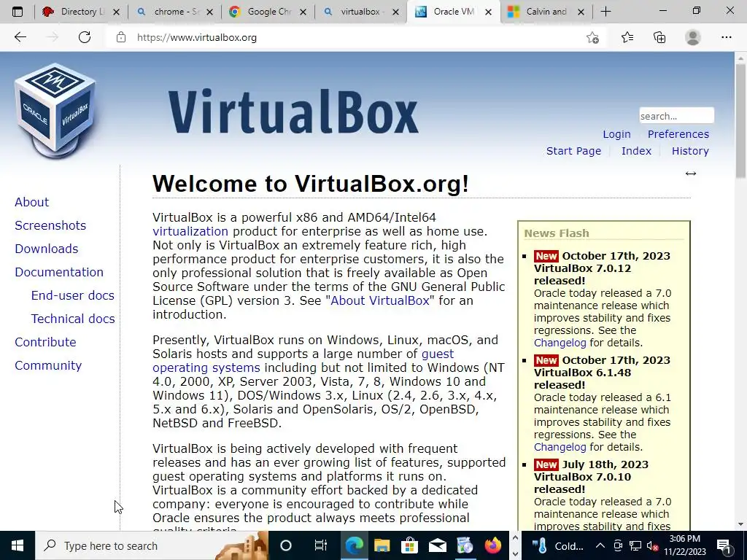Image resolution: width=747 pixels, height=560 pixels.
Task: Open the Mail app on taskbar
Action: (x=437, y=545)
